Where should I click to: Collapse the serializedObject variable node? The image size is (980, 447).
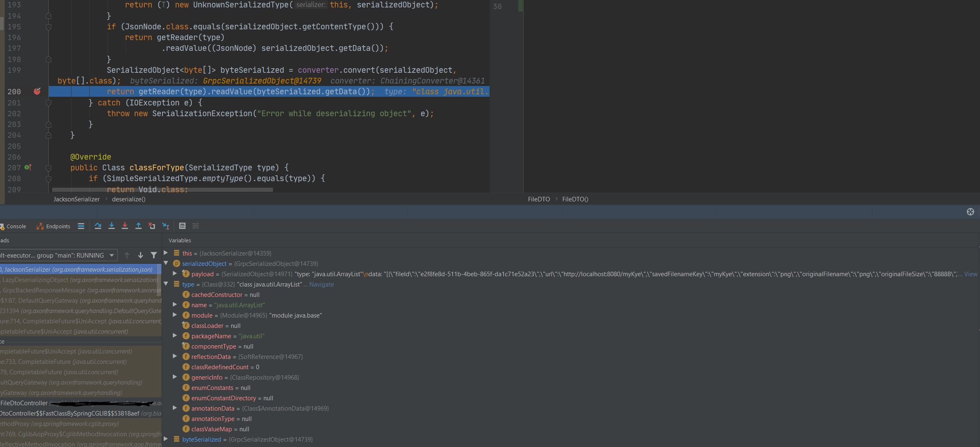click(x=166, y=263)
